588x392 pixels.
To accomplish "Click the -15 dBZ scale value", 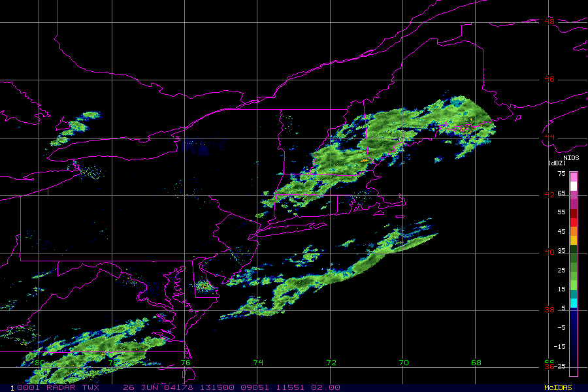I will coord(560,347).
